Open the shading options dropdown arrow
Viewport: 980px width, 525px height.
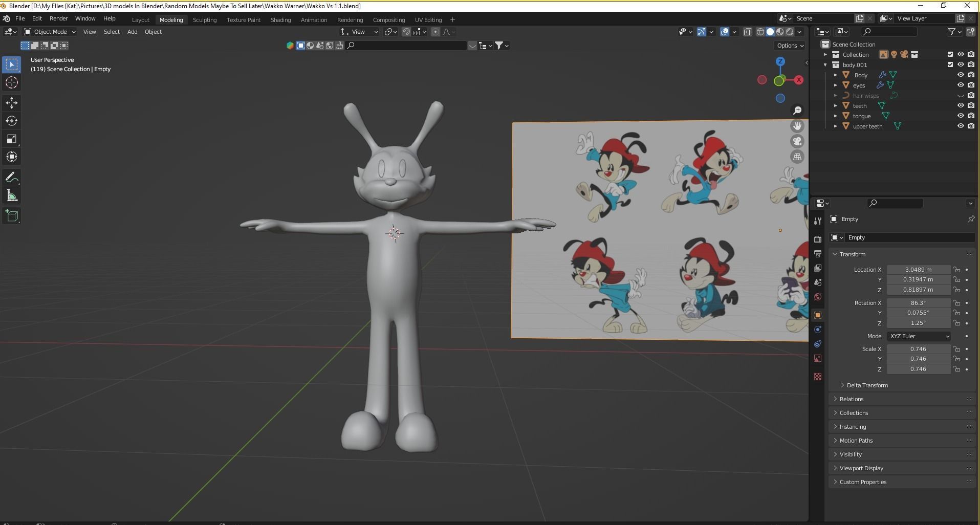coord(799,32)
